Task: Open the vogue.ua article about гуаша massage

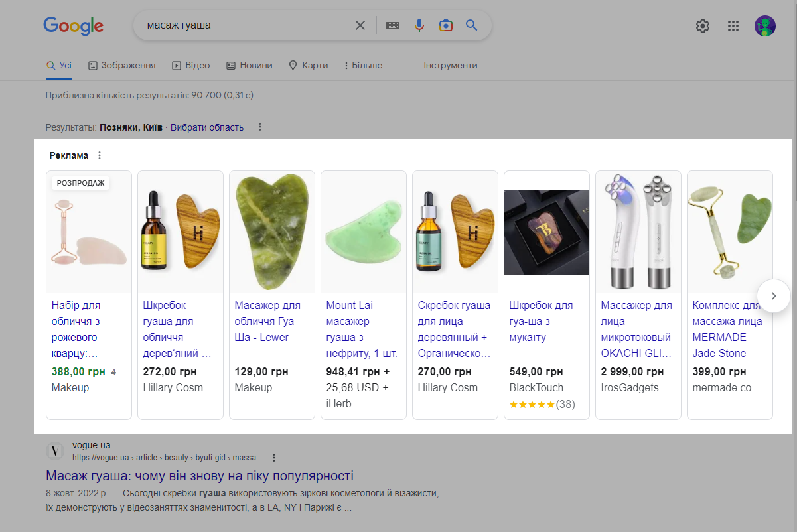Action: (200, 476)
